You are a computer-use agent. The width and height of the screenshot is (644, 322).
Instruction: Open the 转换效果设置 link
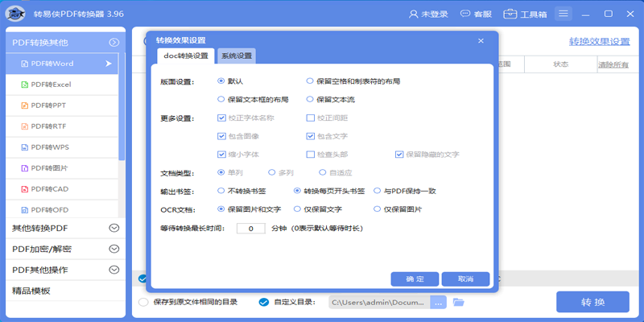coord(599,42)
